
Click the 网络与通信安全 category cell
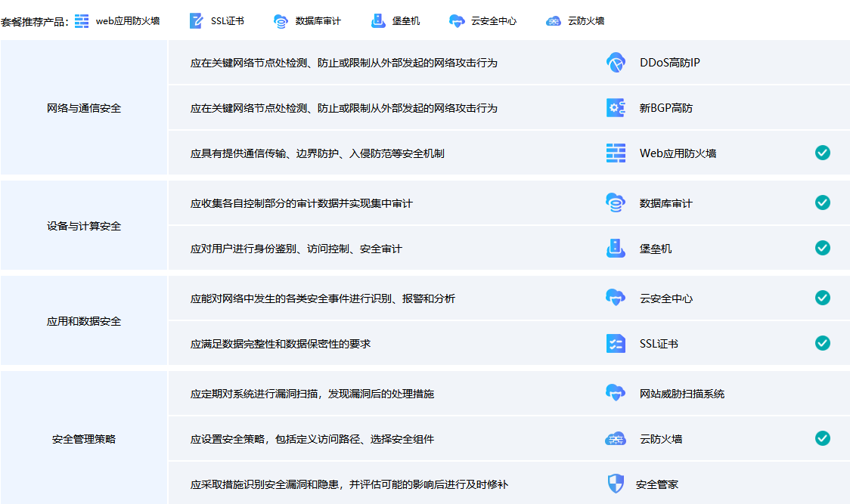(84, 108)
